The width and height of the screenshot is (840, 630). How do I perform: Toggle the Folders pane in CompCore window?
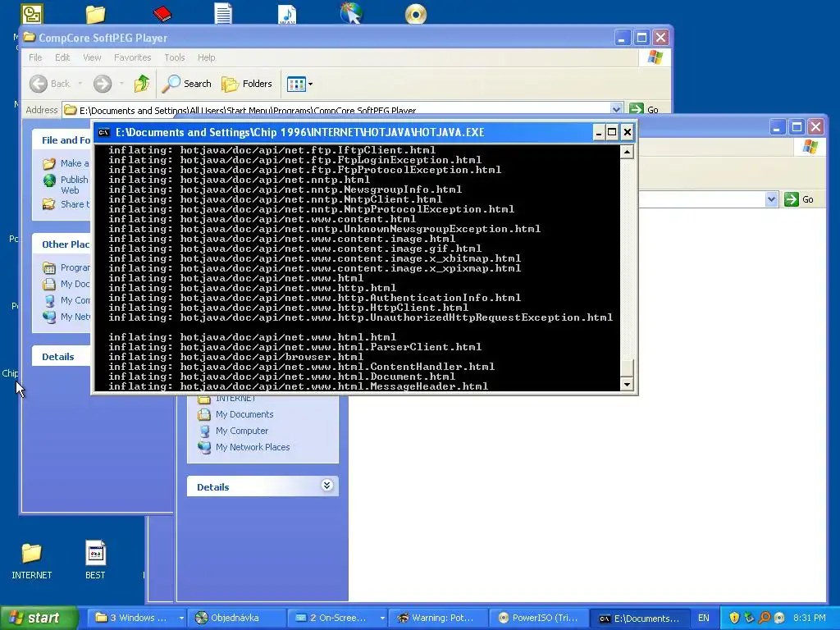point(247,84)
